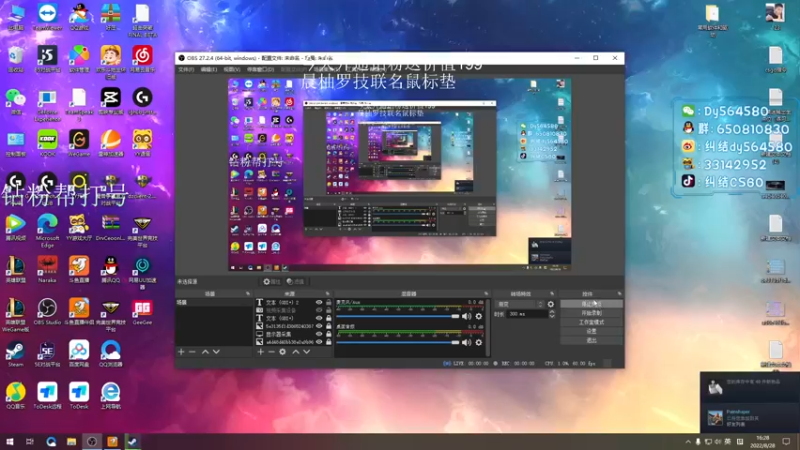Image resolution: width=800 pixels, height=450 pixels.
Task: Open the Windows Start menu
Action: pos(10,441)
